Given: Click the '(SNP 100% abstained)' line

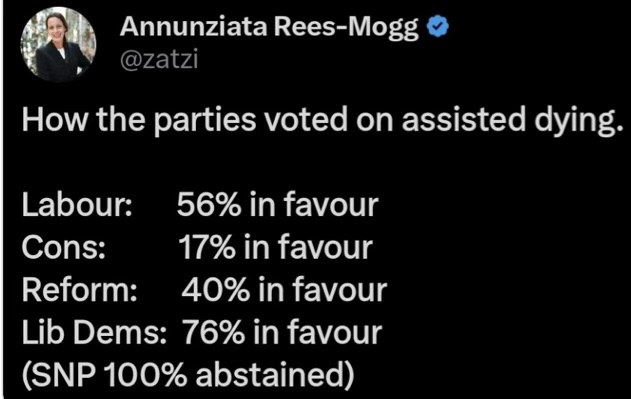Looking at the screenshot, I should pyautogui.click(x=188, y=376).
